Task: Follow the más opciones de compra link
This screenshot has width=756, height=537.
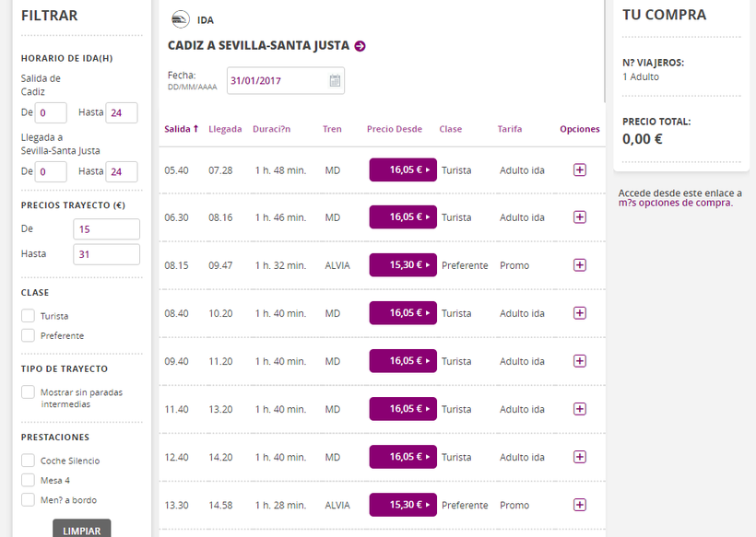Action: click(x=676, y=203)
